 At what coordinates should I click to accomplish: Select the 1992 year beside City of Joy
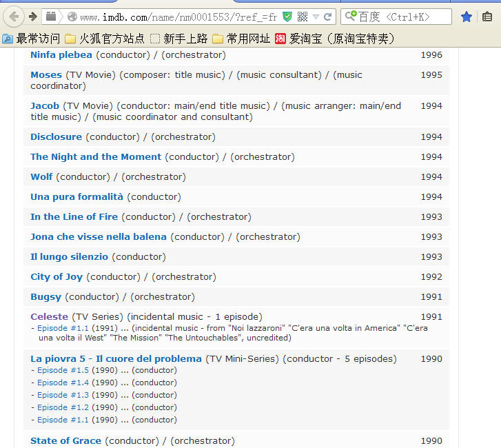tap(431, 276)
